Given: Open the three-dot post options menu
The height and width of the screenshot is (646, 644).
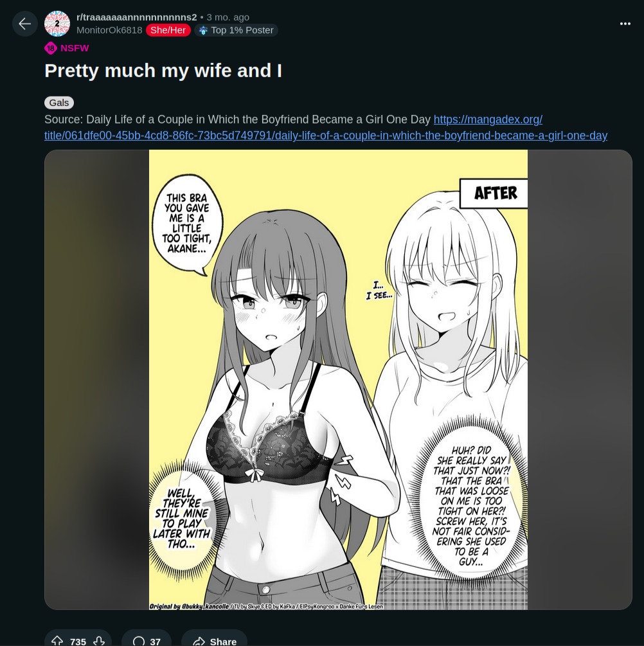Looking at the screenshot, I should tap(625, 24).
